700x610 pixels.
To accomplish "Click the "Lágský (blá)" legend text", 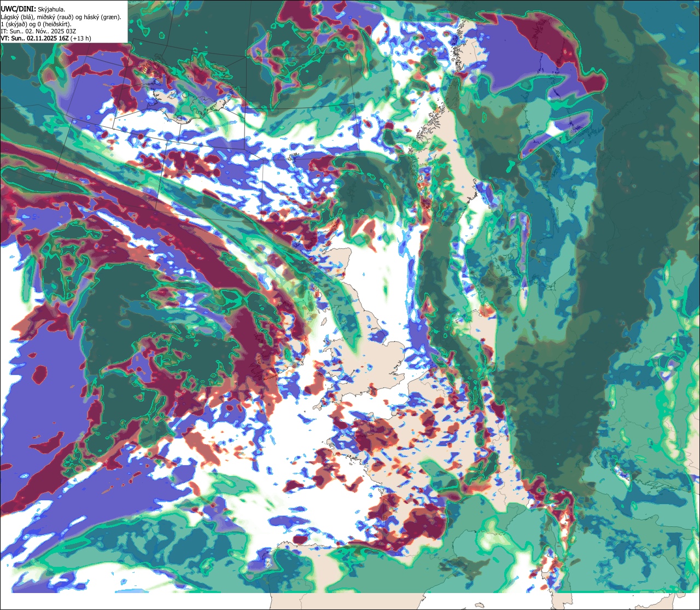I will coord(17,18).
